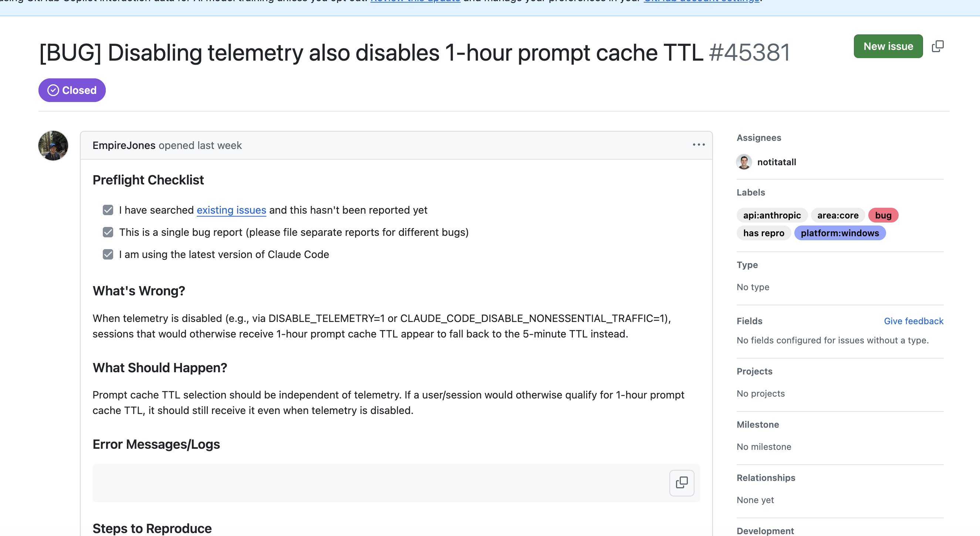Click the 'has repro' label

pos(764,233)
